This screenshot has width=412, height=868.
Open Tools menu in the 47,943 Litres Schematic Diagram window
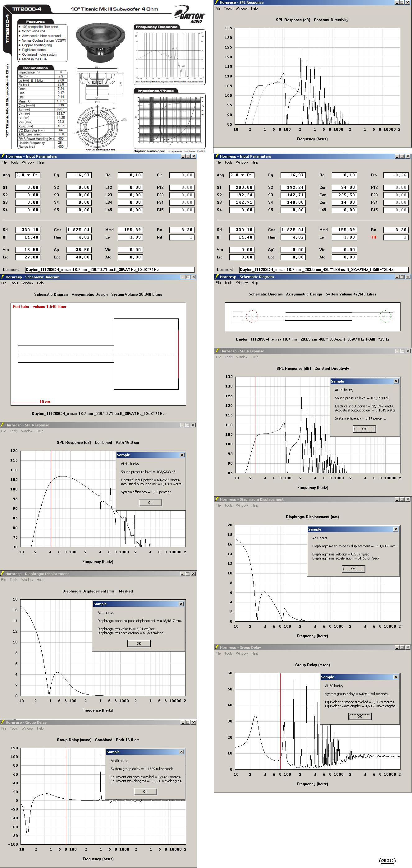pos(228,283)
